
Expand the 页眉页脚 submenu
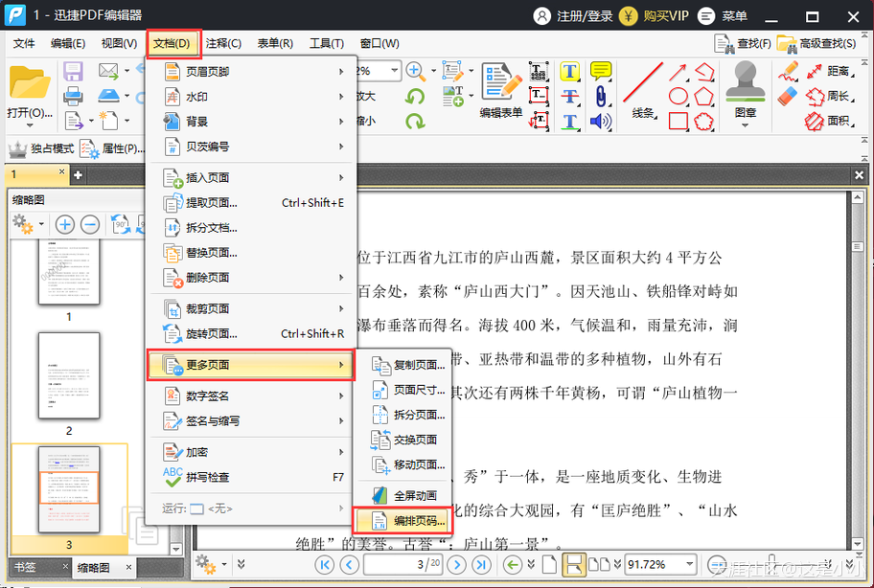(x=251, y=72)
